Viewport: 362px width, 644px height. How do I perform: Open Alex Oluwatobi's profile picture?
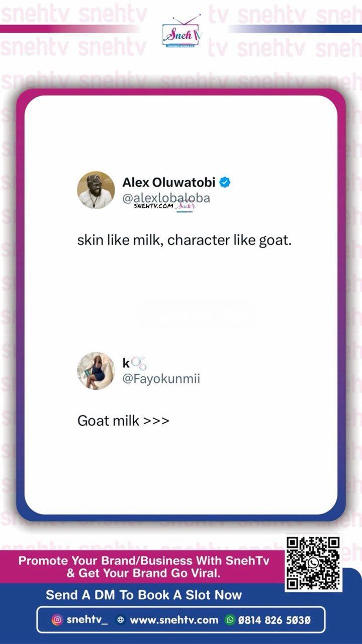coord(96,190)
